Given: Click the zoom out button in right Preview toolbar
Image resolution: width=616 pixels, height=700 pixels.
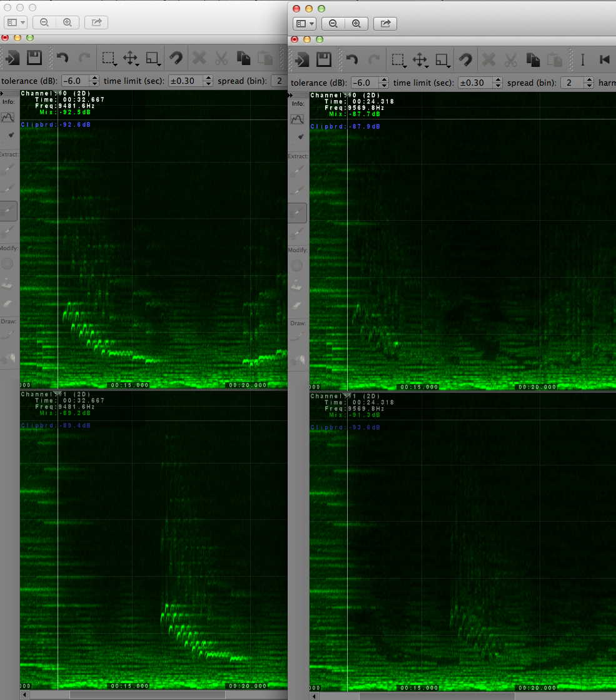Looking at the screenshot, I should pos(333,24).
